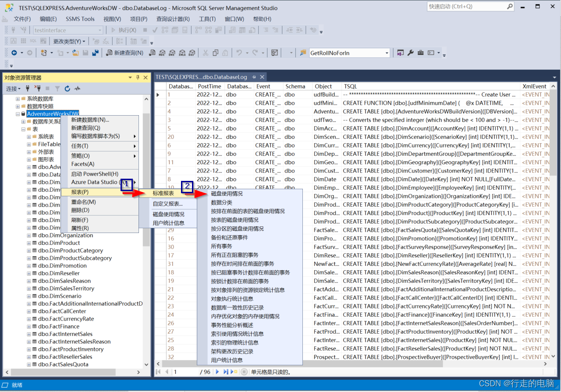Click inside the Quick Launch search box
Viewport: 561px width, 392px height.
(x=466, y=7)
